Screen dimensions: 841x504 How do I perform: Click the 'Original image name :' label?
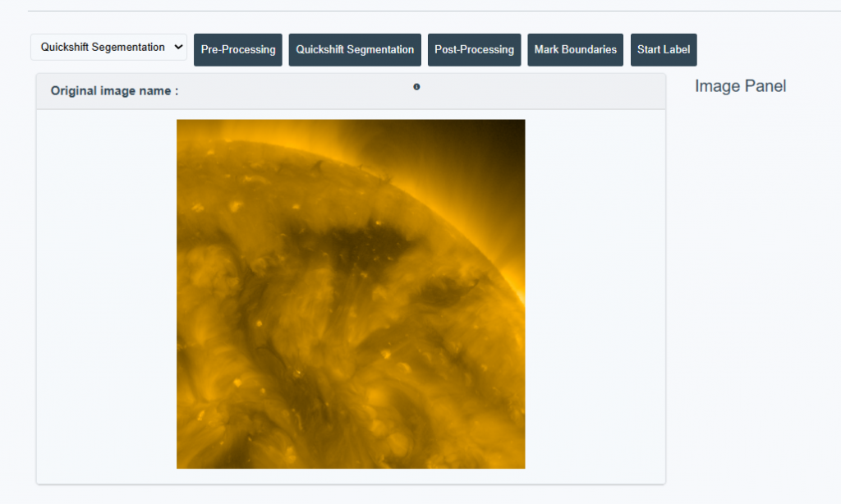[x=114, y=91]
